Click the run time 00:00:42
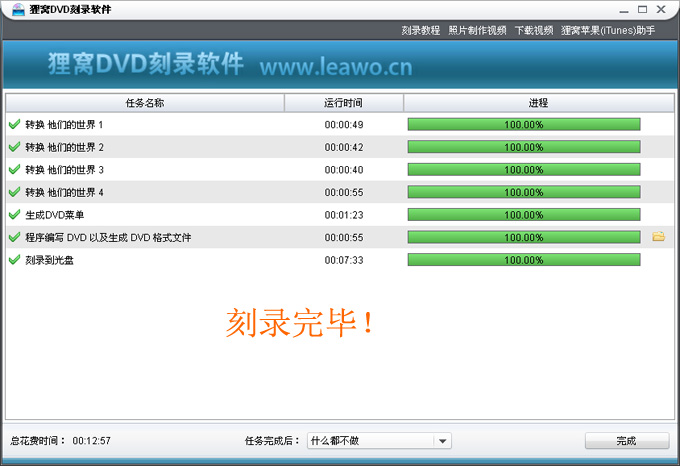The image size is (680, 466). click(x=344, y=147)
